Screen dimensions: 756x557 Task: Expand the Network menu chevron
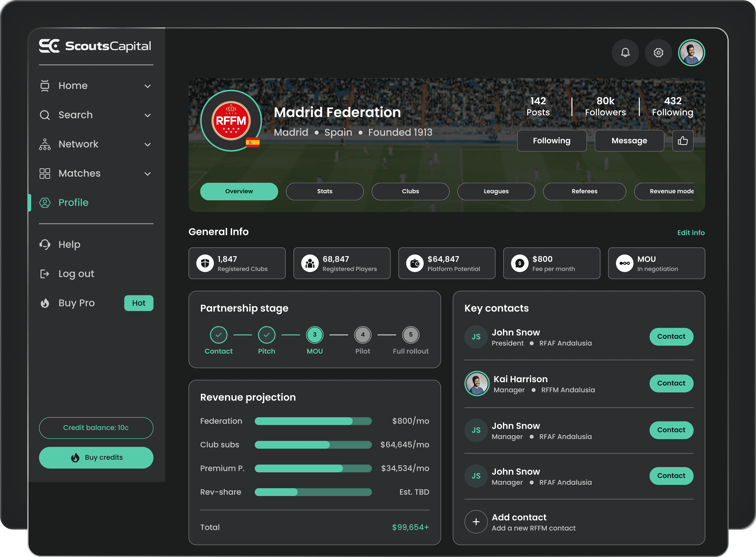click(148, 145)
